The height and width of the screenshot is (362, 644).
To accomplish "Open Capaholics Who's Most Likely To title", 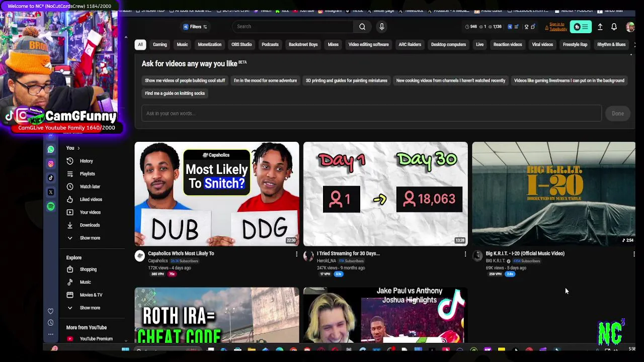I will click(181, 253).
